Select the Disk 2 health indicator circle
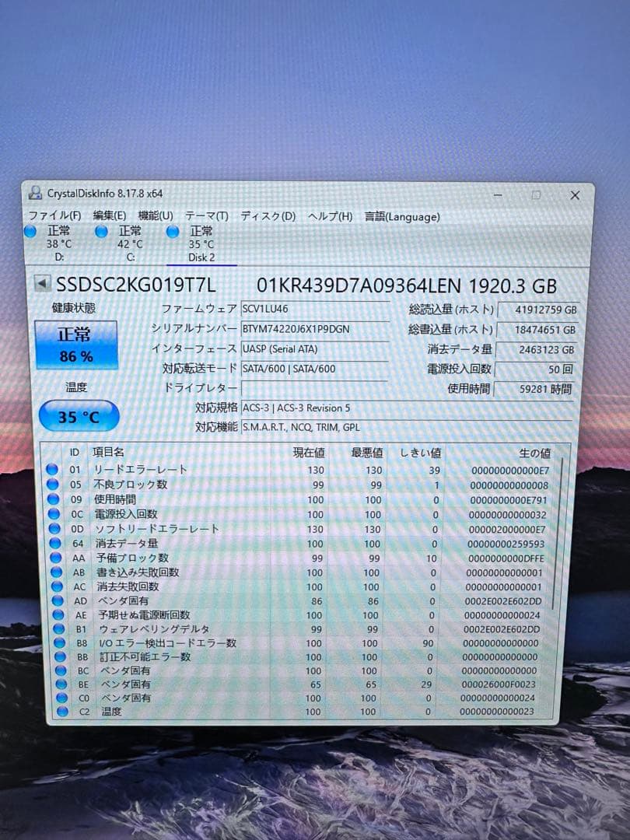The height and width of the screenshot is (840, 630). [171, 230]
